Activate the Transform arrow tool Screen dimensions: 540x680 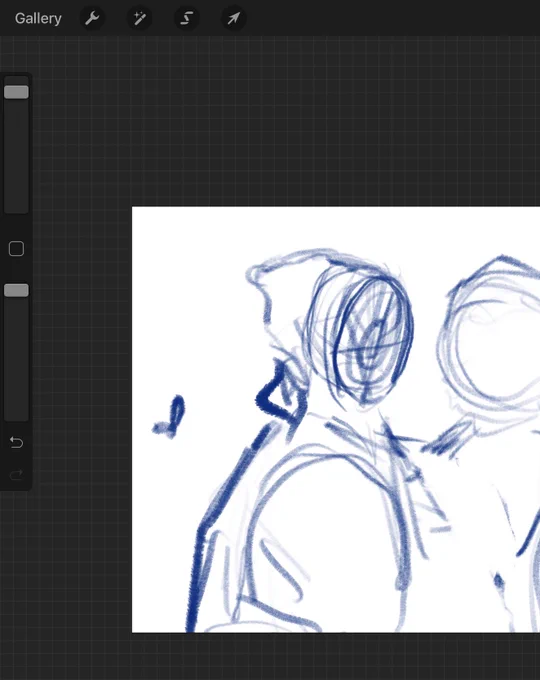234,18
